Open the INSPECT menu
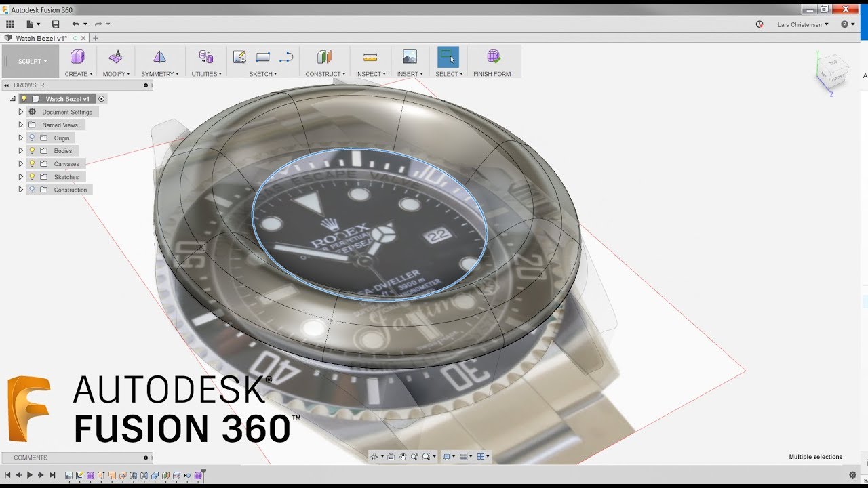Screen dimensions: 868x488 pos(370,74)
